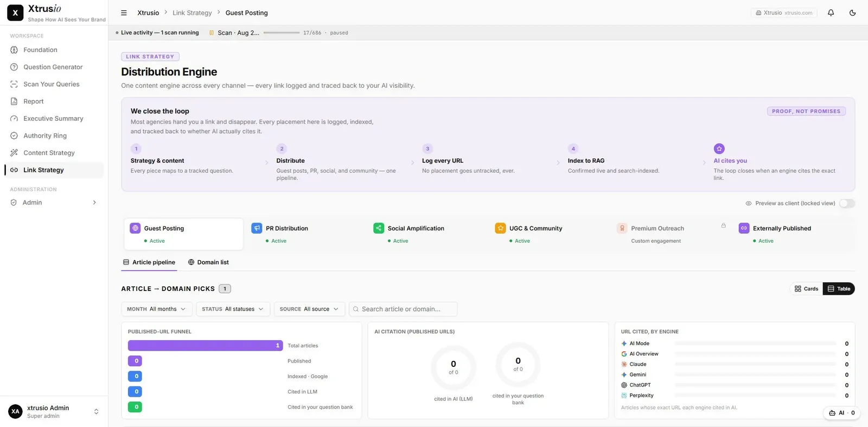Screen dimensions: 868x427
Task: Click the AI cites you star icon
Action: (x=719, y=148)
